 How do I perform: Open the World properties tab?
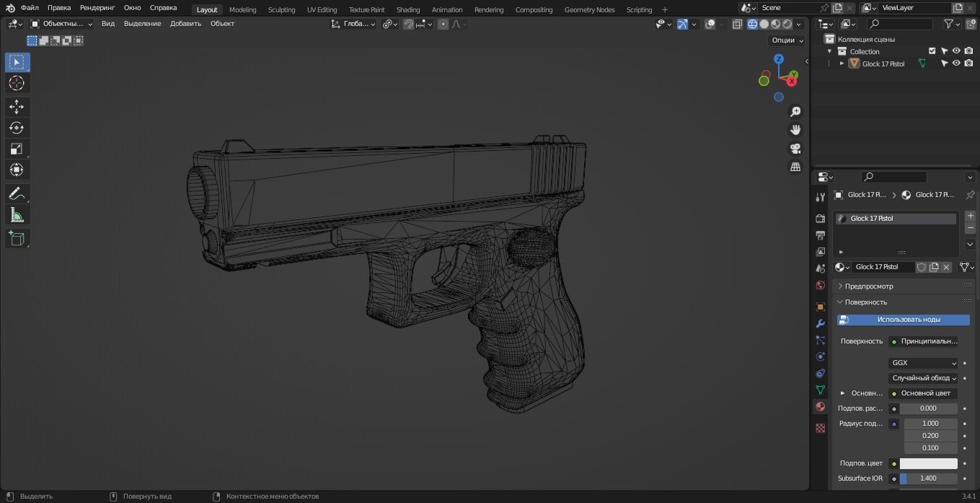(x=820, y=286)
